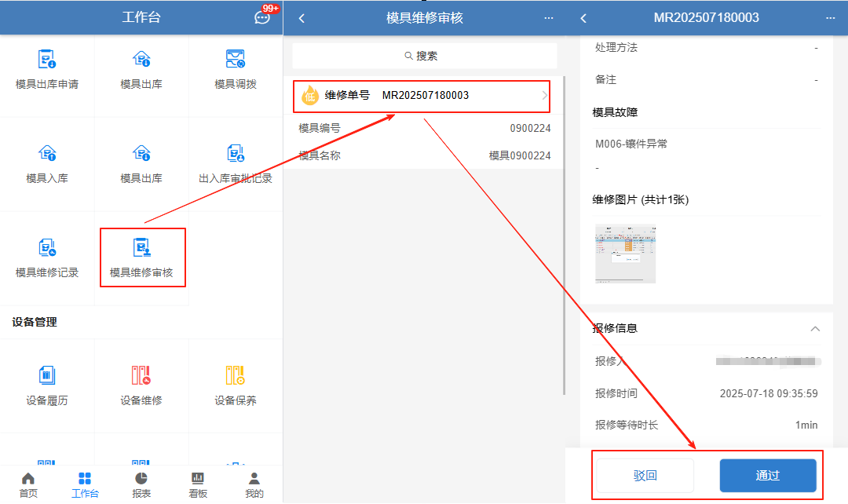Screen dimensions: 848x504
Task: Open the messages icon with 99+ badge
Action: (x=263, y=17)
